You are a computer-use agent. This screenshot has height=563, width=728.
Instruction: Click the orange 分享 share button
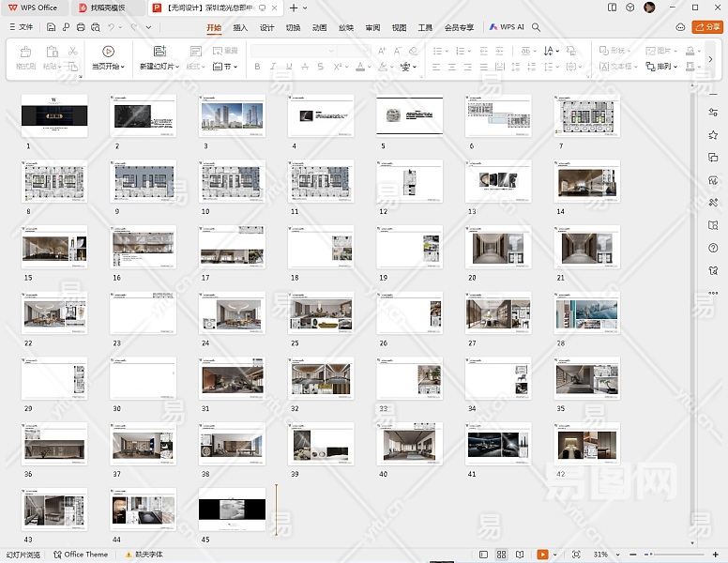(706, 28)
